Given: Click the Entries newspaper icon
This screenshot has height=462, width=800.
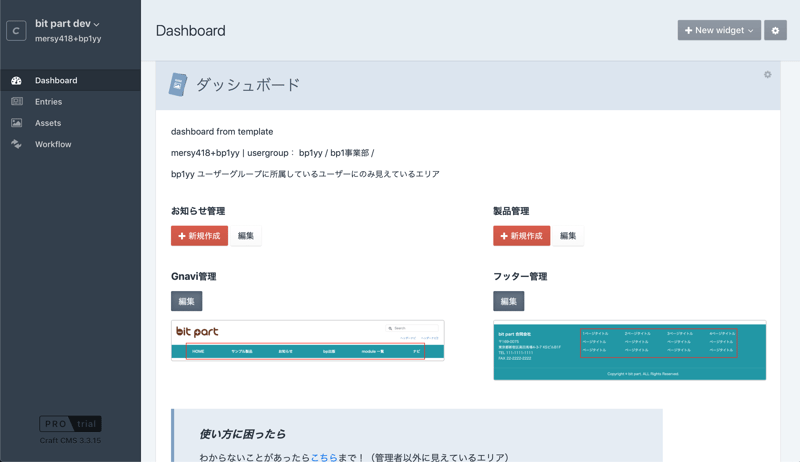Looking at the screenshot, I should (x=17, y=102).
